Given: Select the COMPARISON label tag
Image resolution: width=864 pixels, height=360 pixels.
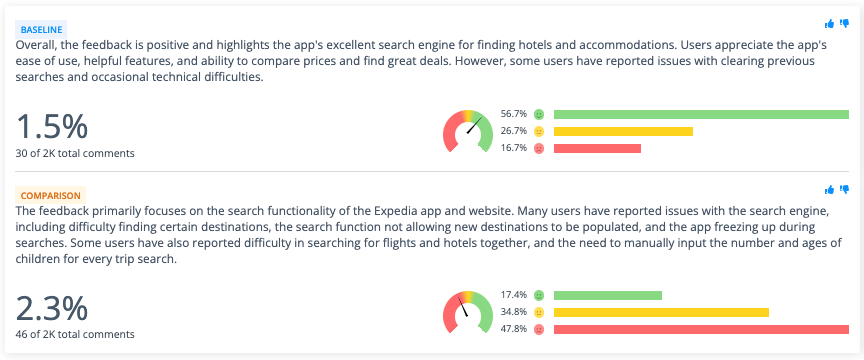Looking at the screenshot, I should click(50, 195).
